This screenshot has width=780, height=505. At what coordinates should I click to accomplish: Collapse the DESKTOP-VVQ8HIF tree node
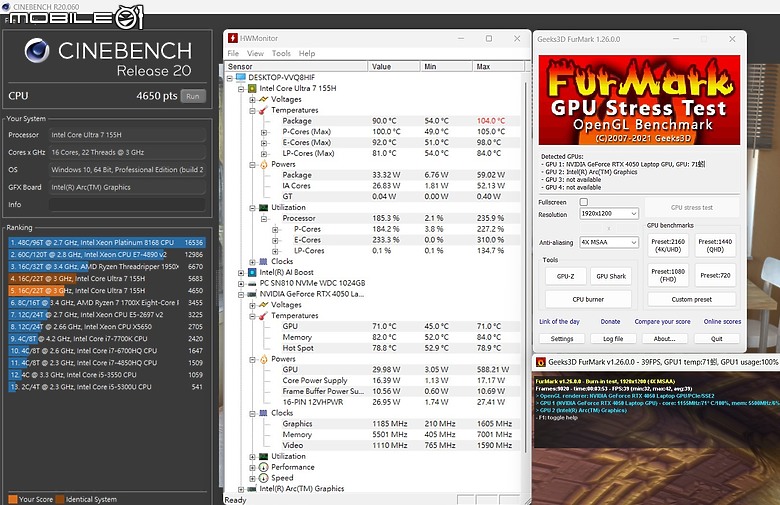click(230, 78)
